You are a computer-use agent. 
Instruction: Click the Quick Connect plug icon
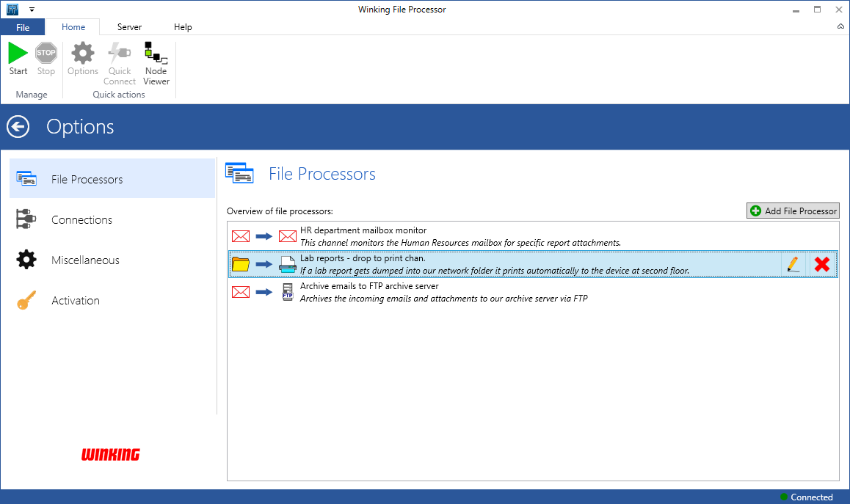pyautogui.click(x=119, y=53)
